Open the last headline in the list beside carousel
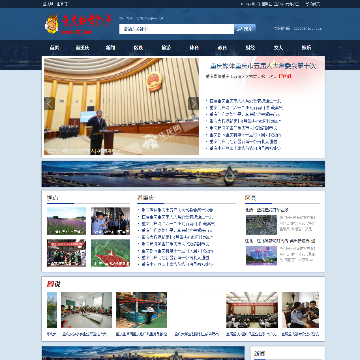The height and width of the screenshot is (360, 360). point(245,148)
